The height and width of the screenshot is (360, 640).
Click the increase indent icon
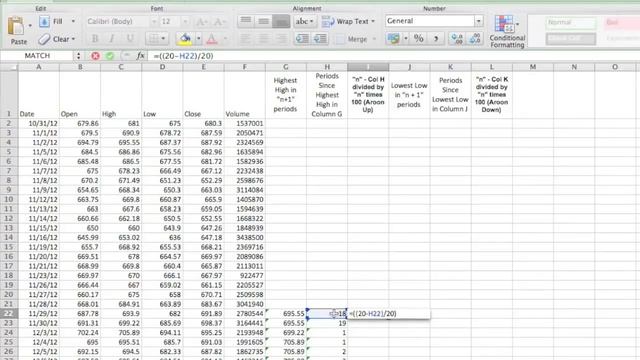(320, 39)
